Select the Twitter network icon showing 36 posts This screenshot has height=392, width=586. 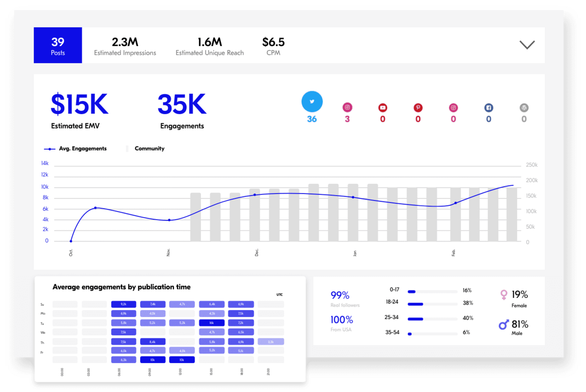tap(312, 101)
